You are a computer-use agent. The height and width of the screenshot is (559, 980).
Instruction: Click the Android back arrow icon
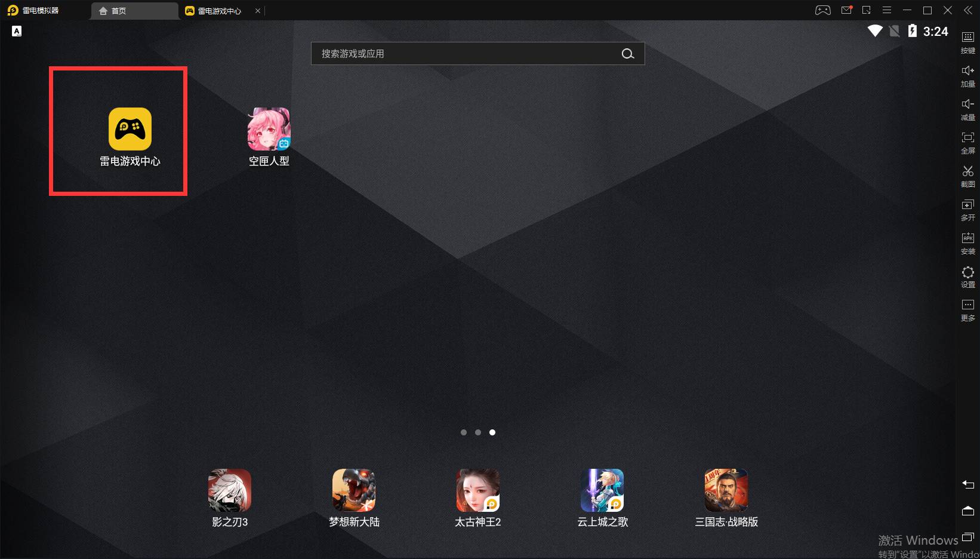click(968, 484)
